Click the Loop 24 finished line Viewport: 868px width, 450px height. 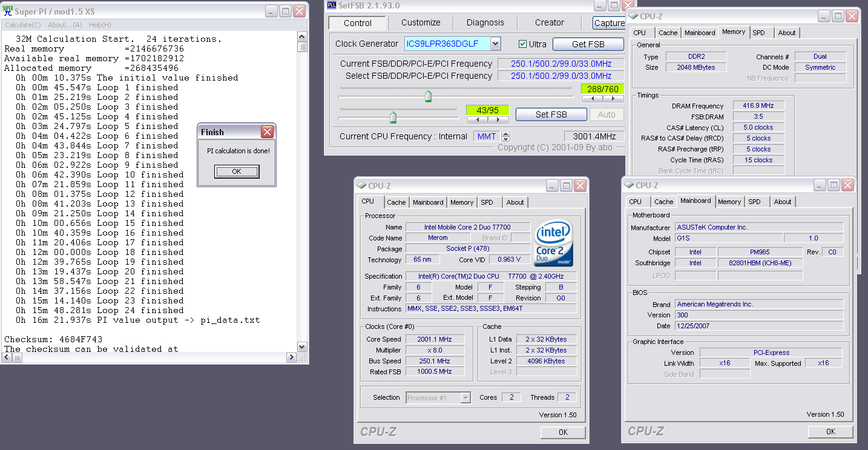coord(99,310)
